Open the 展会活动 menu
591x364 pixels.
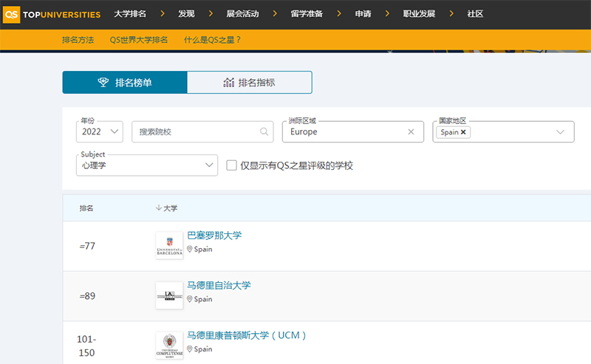[x=243, y=14]
